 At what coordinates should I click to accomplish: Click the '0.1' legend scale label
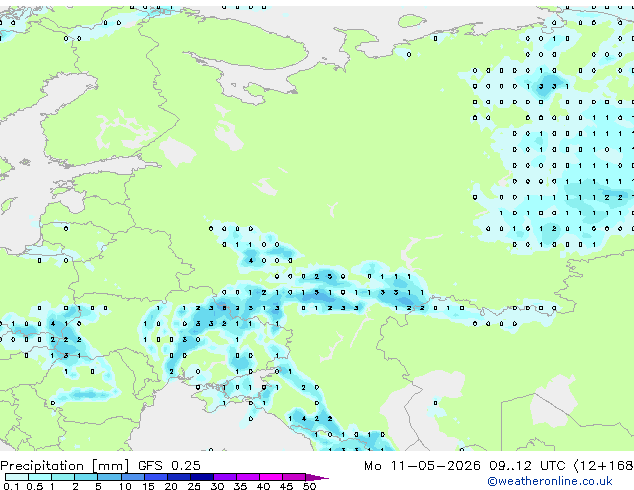coord(11,486)
